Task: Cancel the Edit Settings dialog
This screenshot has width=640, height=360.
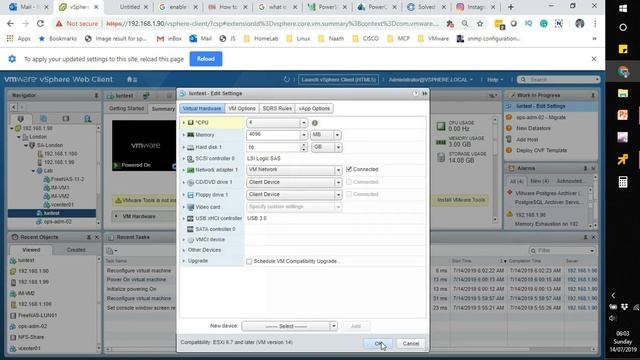Action: pos(411,344)
